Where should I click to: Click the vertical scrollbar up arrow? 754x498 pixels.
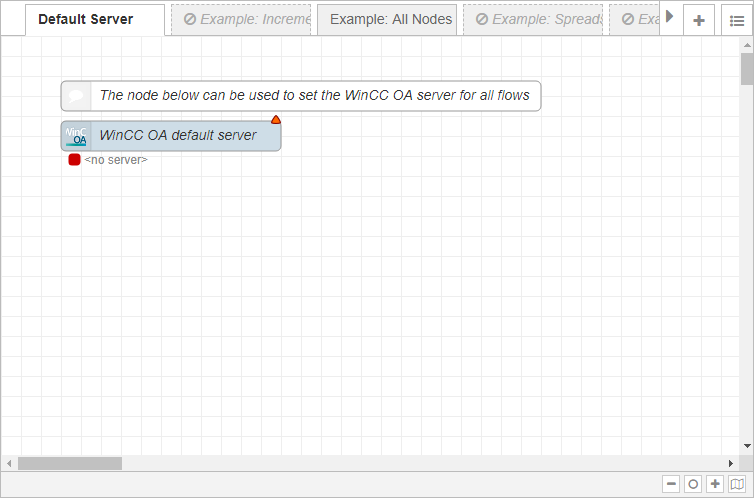click(747, 45)
